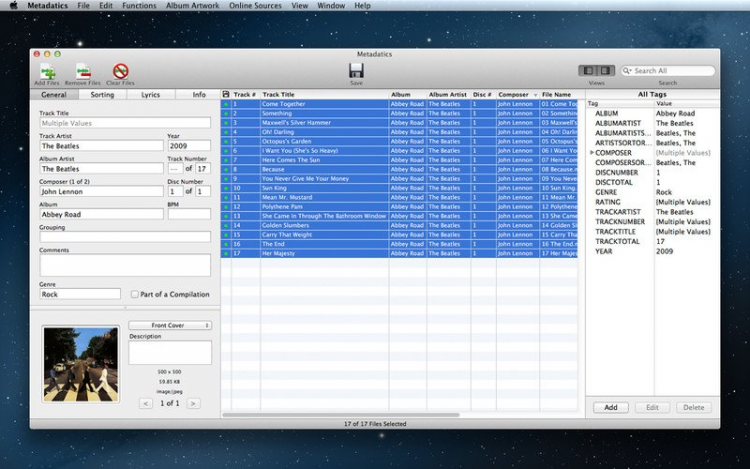Show next artwork with the > button
This screenshot has width=750, height=469.
(193, 403)
